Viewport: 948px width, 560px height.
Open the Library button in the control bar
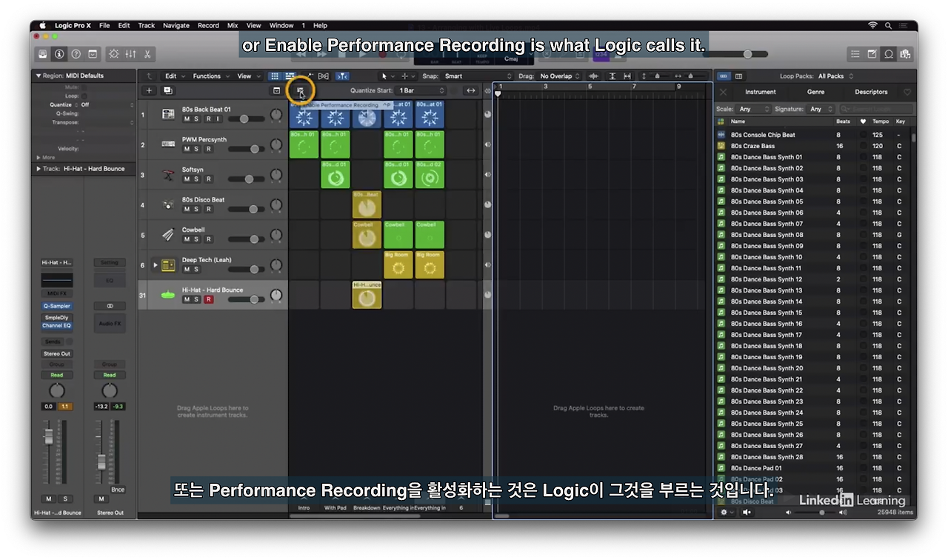point(43,54)
